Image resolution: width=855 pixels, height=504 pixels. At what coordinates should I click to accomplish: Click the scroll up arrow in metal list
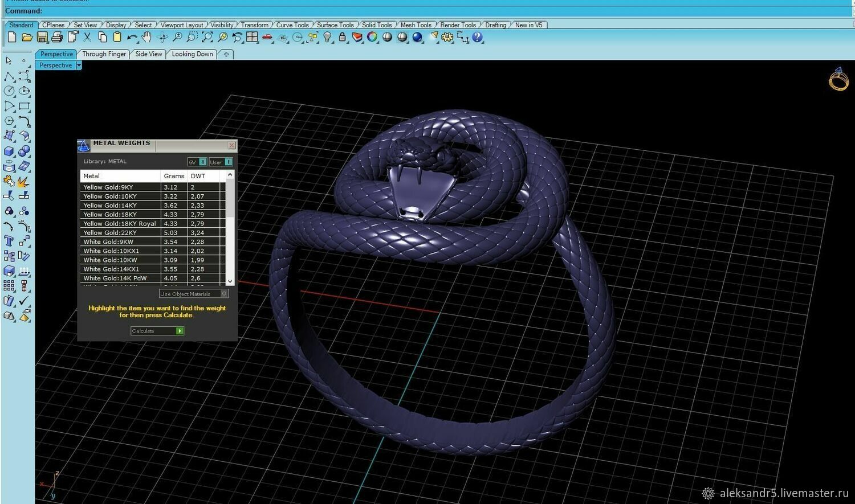pyautogui.click(x=230, y=175)
